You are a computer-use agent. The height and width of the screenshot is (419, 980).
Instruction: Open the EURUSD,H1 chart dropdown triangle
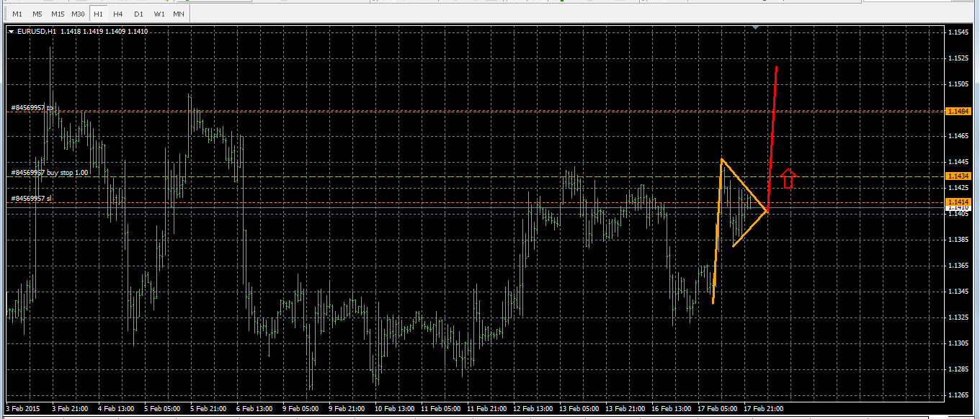click(12, 32)
